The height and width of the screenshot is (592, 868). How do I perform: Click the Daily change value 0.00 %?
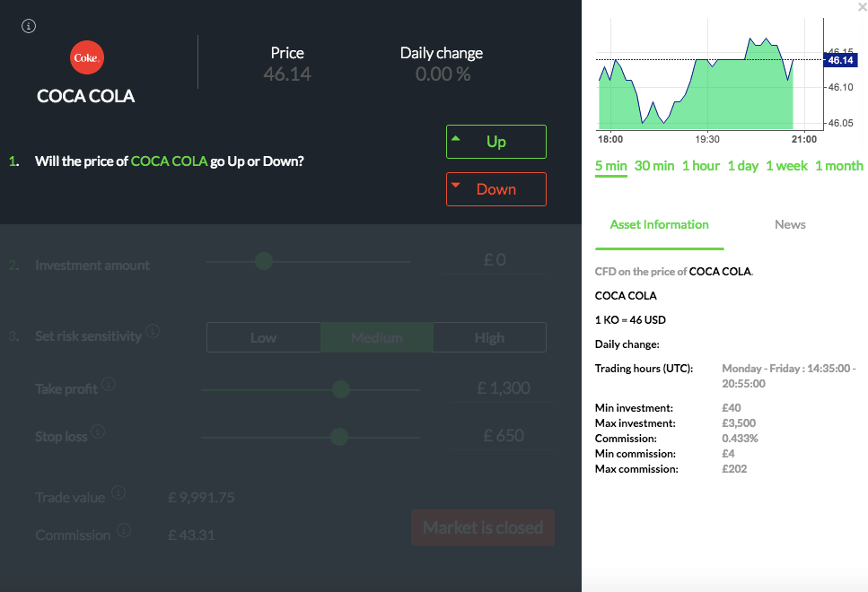coord(443,74)
